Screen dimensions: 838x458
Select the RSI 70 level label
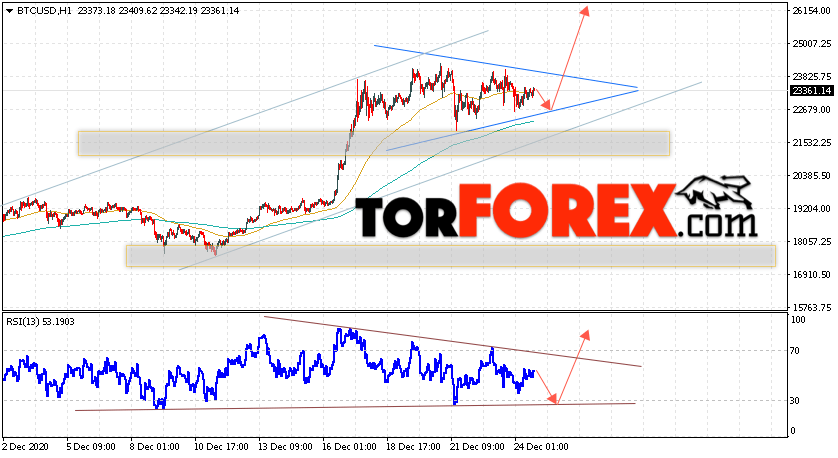[x=795, y=351]
